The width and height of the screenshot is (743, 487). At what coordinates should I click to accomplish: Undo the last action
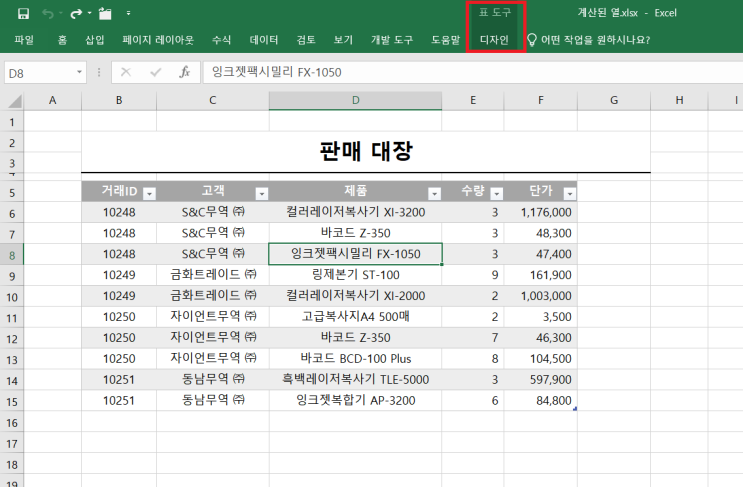click(x=48, y=13)
